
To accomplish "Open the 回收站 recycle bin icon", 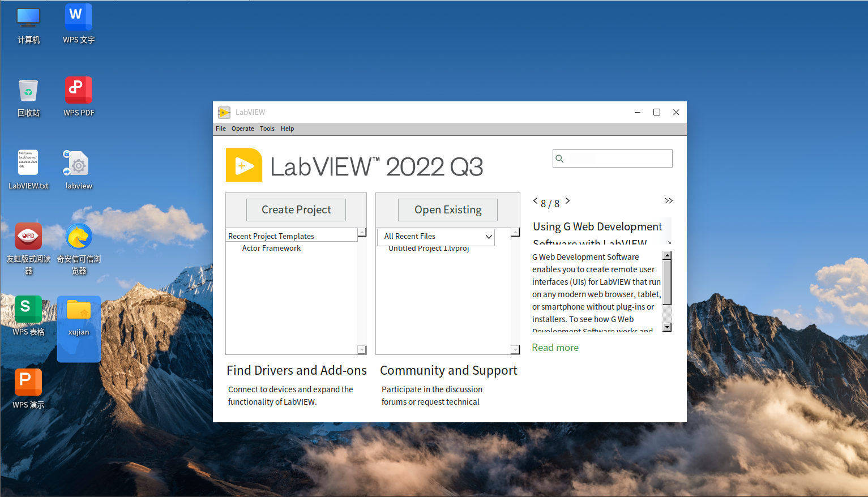I will click(x=28, y=98).
